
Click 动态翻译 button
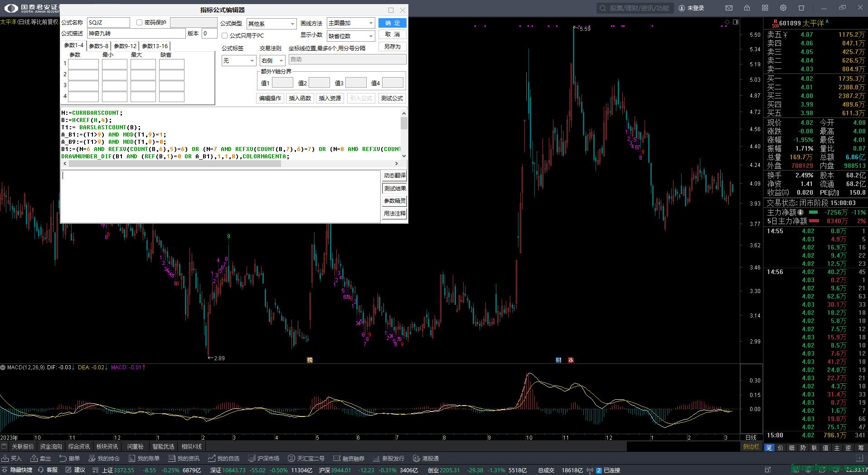(x=395, y=176)
